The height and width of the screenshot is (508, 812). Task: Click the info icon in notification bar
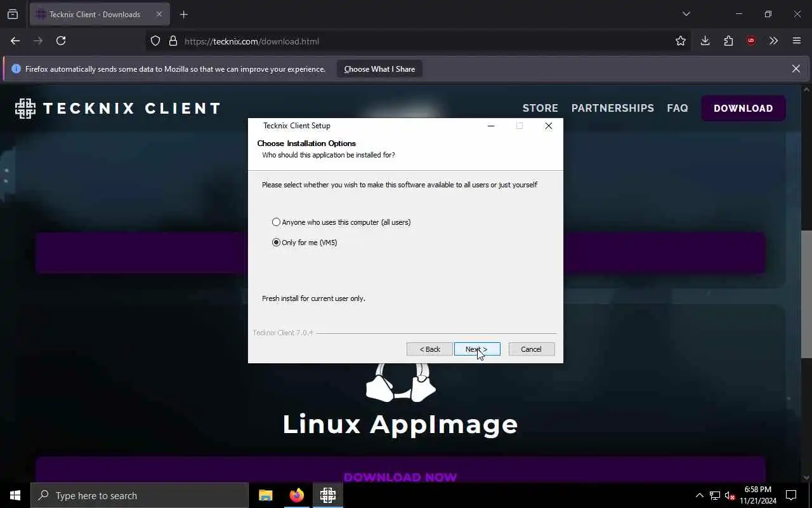[x=16, y=69]
